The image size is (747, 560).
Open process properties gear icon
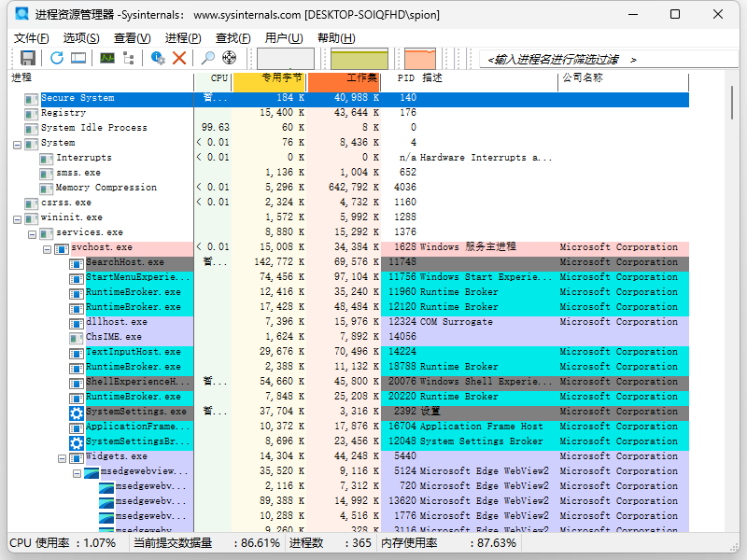[x=156, y=57]
